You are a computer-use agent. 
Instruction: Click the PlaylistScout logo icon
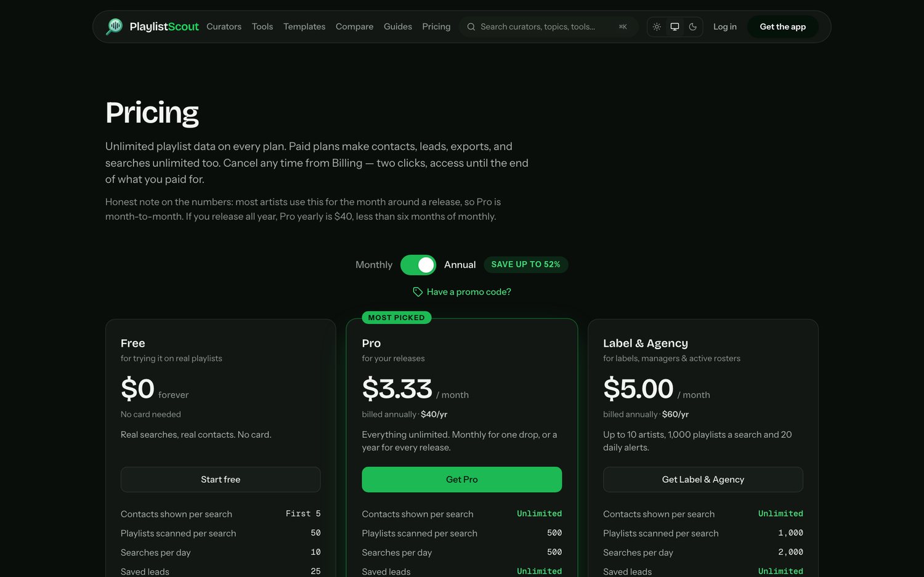(x=115, y=26)
